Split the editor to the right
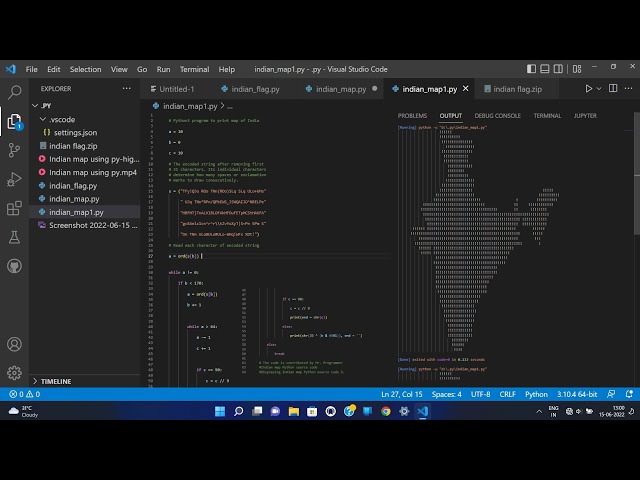The width and height of the screenshot is (640, 480). click(x=613, y=89)
